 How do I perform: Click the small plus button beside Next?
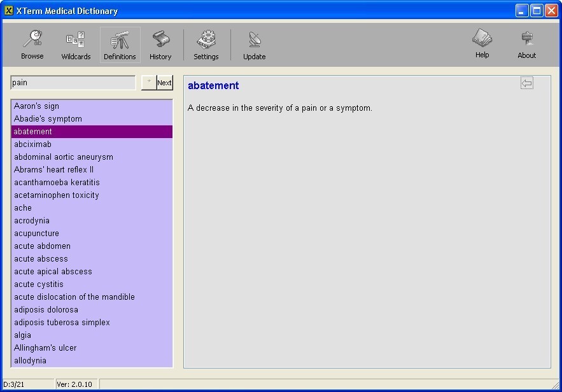tap(148, 82)
